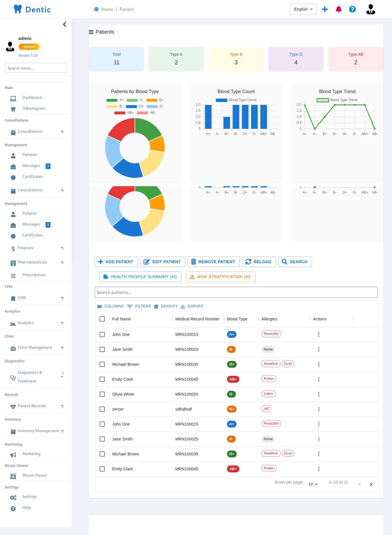The width and height of the screenshot is (392, 535).
Task: Open the English language dropdown
Action: pos(303,9)
